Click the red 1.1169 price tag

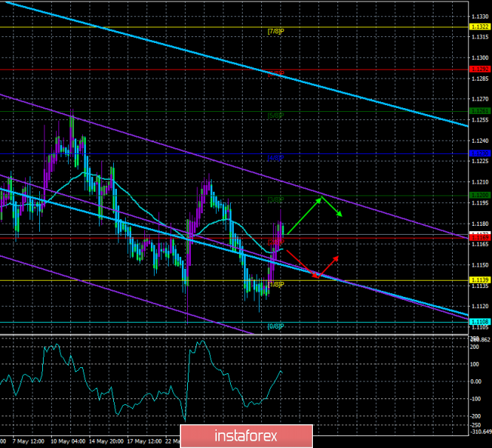tap(479, 238)
